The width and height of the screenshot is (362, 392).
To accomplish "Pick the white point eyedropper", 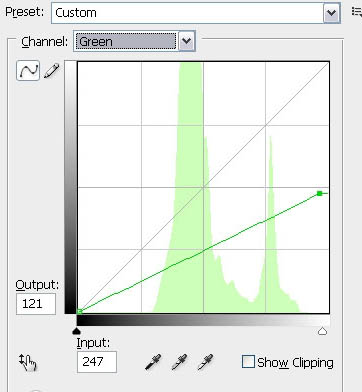I will click(205, 362).
